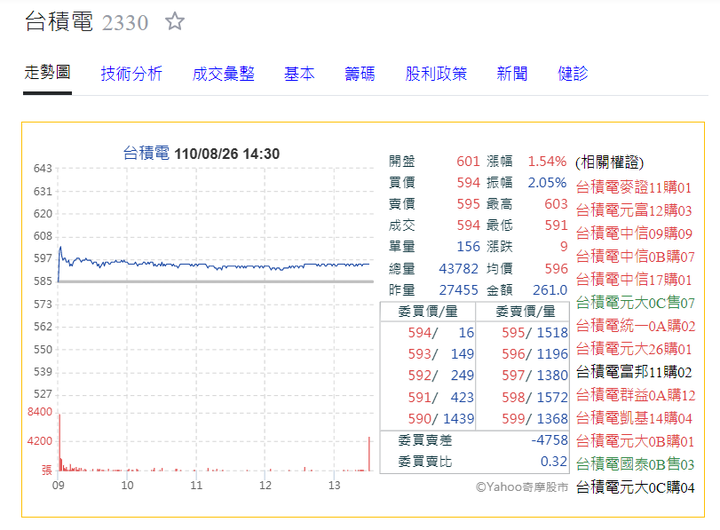Click the 委買價/量 column header

pos(428,311)
